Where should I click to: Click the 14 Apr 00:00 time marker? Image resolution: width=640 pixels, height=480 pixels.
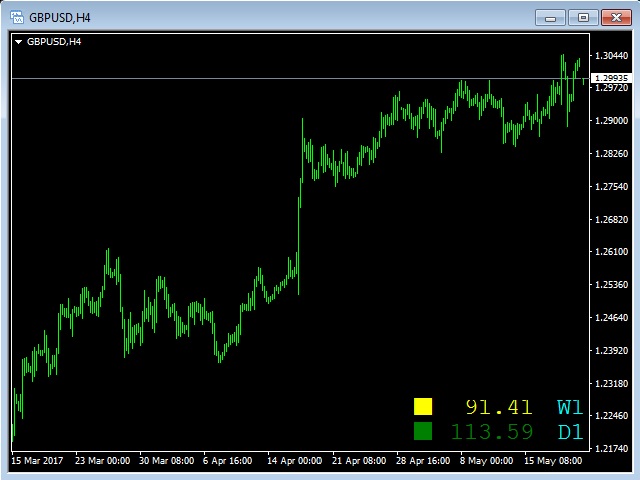tap(294, 461)
